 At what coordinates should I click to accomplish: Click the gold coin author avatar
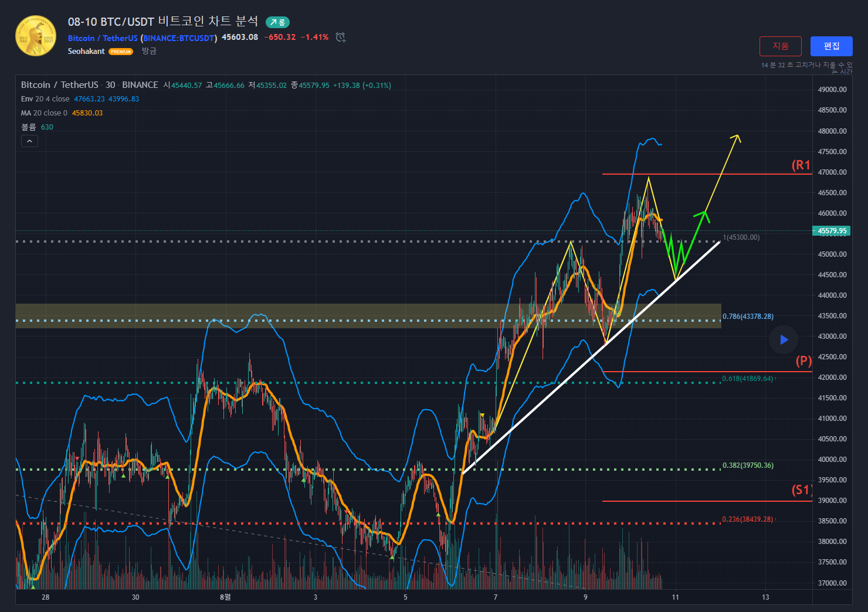pyautogui.click(x=36, y=36)
